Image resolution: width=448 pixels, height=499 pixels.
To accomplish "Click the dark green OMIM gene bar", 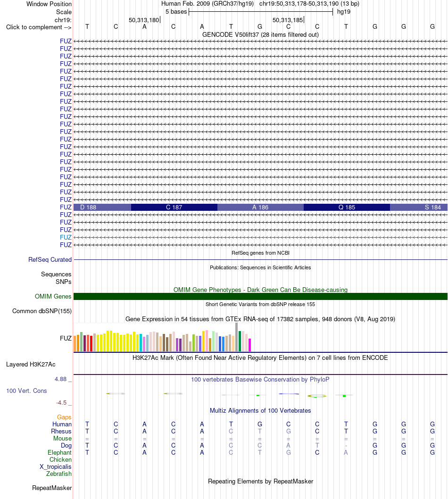I will pyautogui.click(x=260, y=296).
